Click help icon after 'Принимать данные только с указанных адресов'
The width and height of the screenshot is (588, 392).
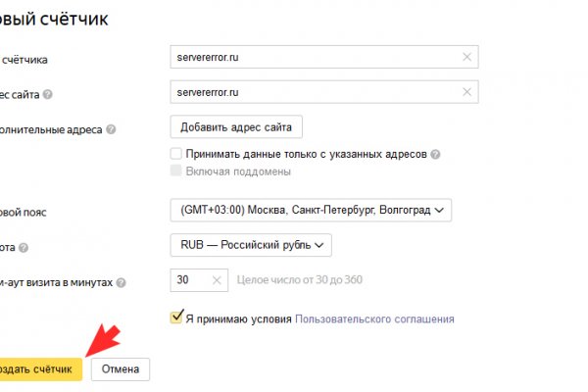coord(435,155)
